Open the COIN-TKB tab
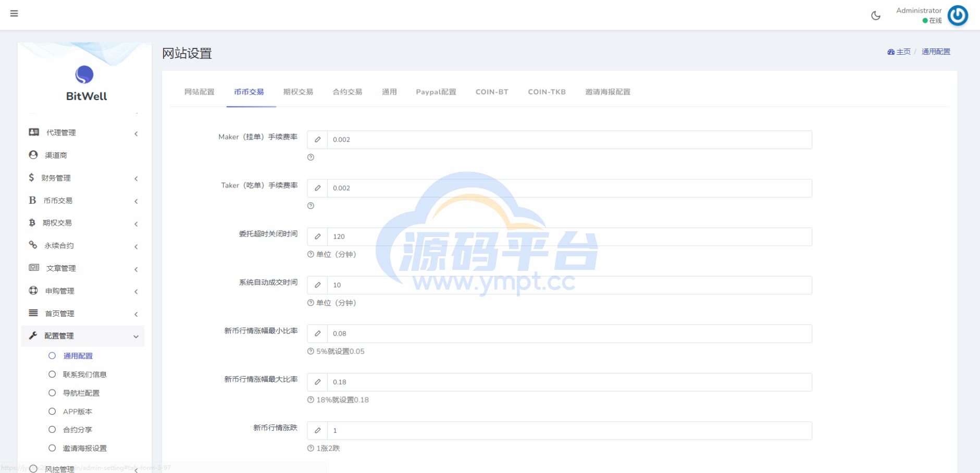 pyautogui.click(x=547, y=92)
